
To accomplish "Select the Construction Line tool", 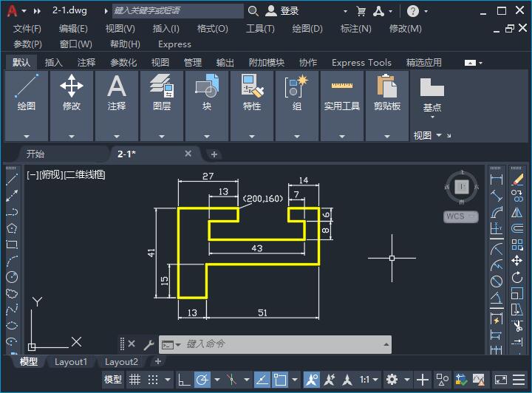I will pyautogui.click(x=12, y=196).
